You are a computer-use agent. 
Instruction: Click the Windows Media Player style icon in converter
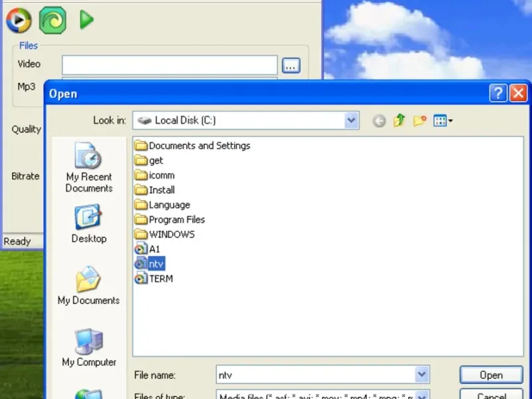tap(19, 21)
